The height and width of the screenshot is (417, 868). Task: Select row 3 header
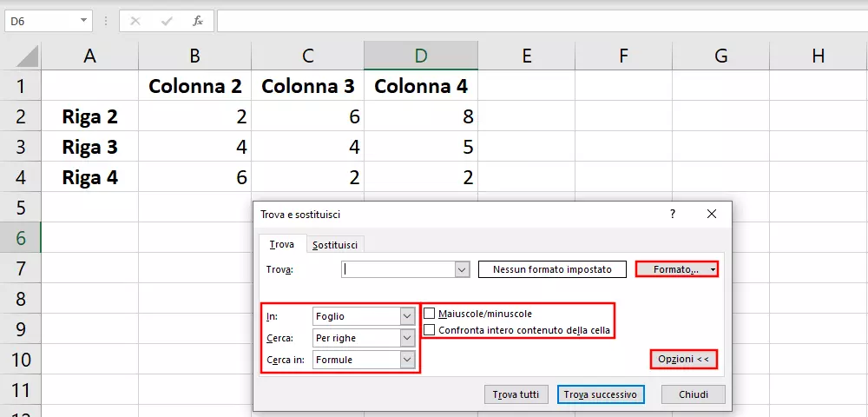tap(21, 147)
